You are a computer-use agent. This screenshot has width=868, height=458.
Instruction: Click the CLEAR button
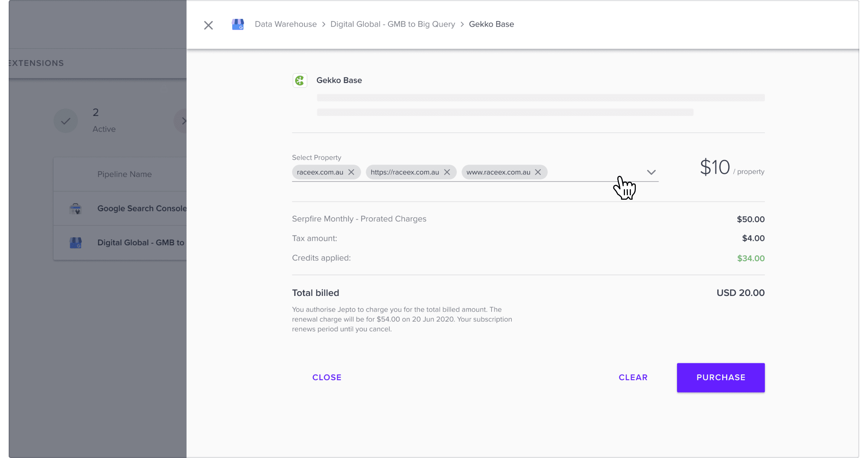click(633, 377)
